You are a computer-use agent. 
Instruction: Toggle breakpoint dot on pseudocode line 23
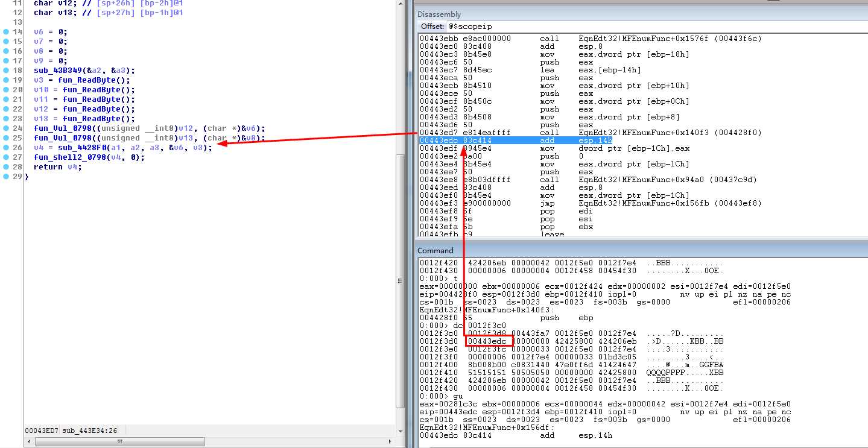click(5, 118)
